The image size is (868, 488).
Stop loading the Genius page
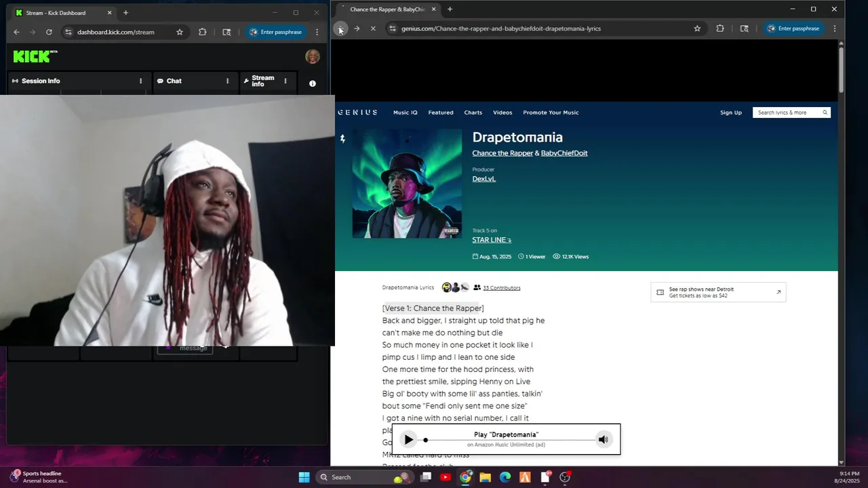point(373,28)
